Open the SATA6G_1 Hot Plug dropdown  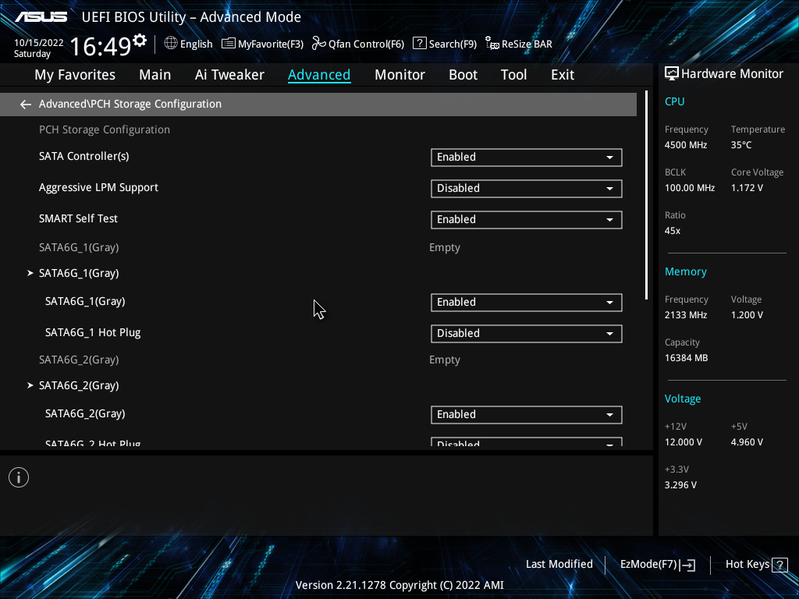click(x=526, y=333)
